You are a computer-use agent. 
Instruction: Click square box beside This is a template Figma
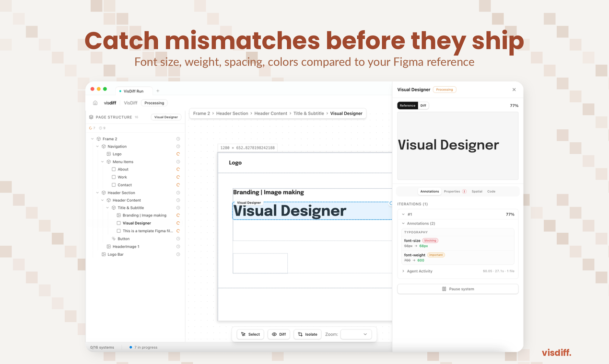click(118, 231)
